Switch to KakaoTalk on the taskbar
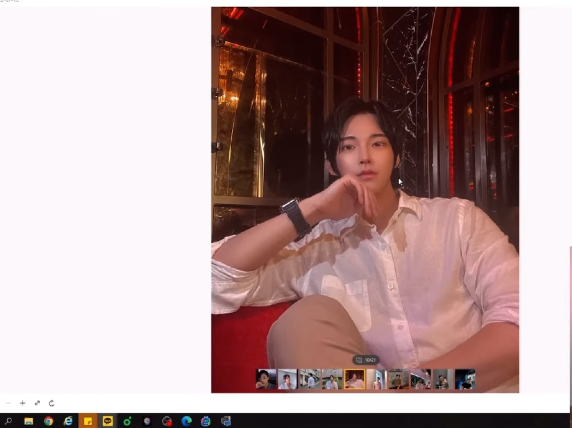572x428 pixels. 108,421
